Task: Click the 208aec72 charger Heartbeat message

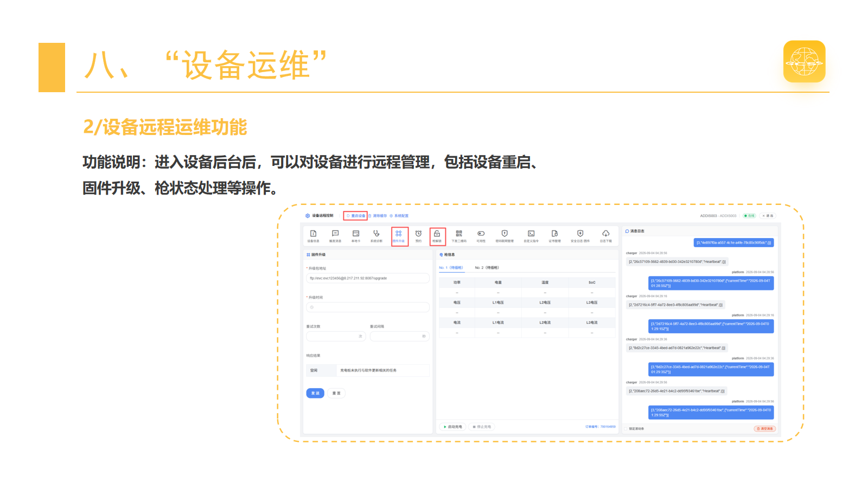Action: (676, 391)
